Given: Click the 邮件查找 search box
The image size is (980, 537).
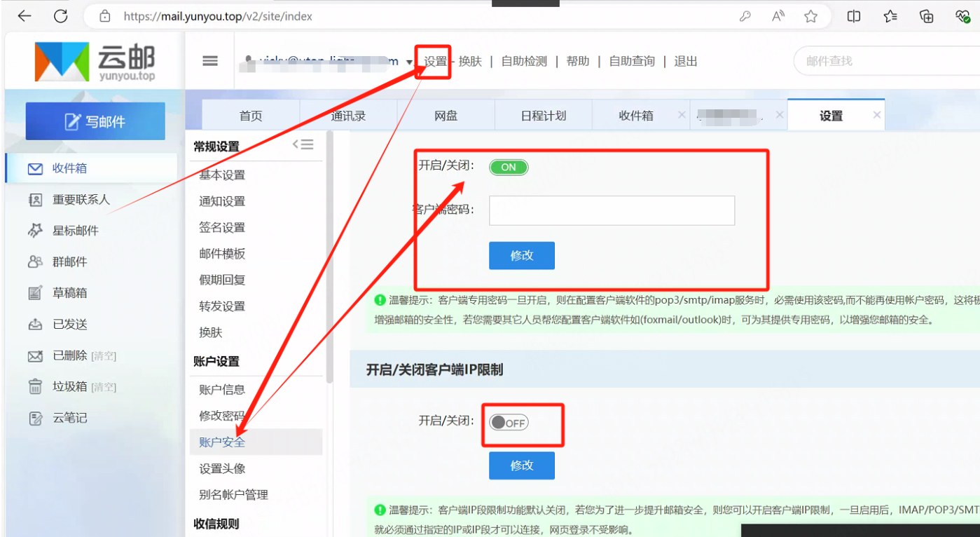Looking at the screenshot, I should [x=886, y=61].
